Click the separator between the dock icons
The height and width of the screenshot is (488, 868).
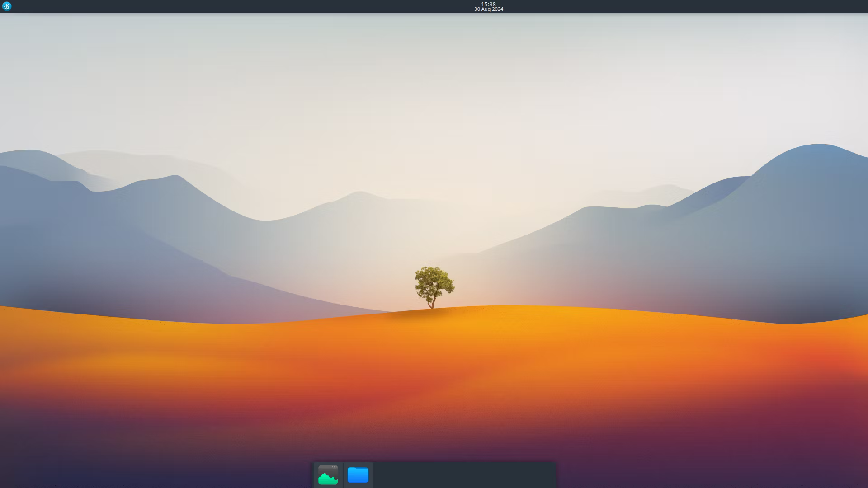tap(343, 475)
